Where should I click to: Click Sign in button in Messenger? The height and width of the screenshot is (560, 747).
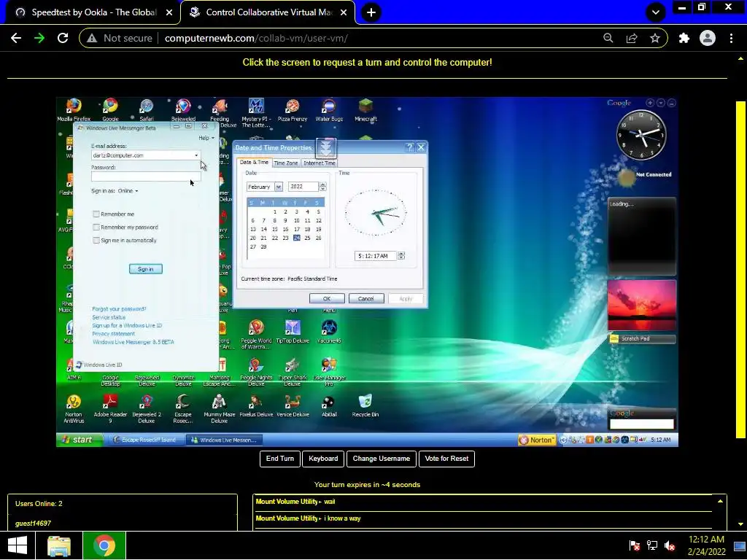coord(146,269)
